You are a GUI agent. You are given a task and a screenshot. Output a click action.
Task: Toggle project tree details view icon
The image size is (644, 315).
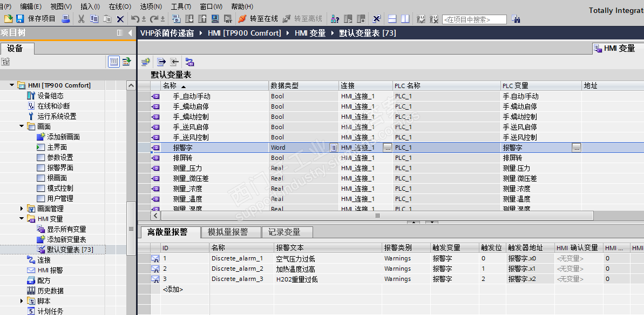(114, 62)
